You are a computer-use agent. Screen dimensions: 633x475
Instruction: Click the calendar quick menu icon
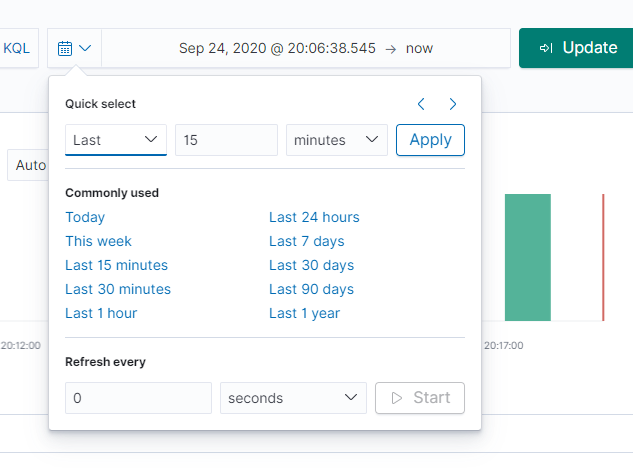pyautogui.click(x=74, y=48)
